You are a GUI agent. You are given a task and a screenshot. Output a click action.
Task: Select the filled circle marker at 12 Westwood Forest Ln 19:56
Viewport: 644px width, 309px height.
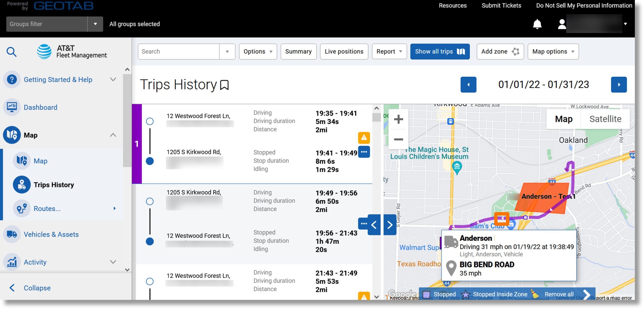click(x=150, y=241)
